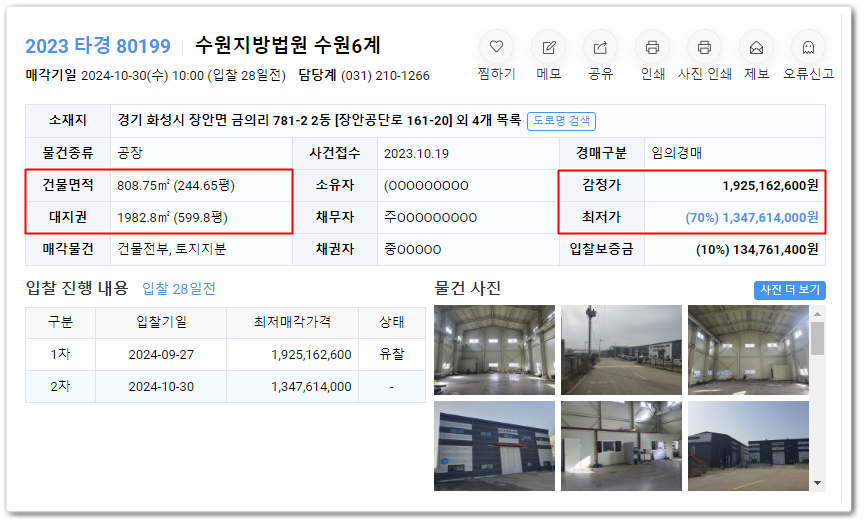Image resolution: width=864 pixels, height=524 pixels.
Task: Click the 수원지방법원 수원6계 heading
Action: (x=288, y=46)
